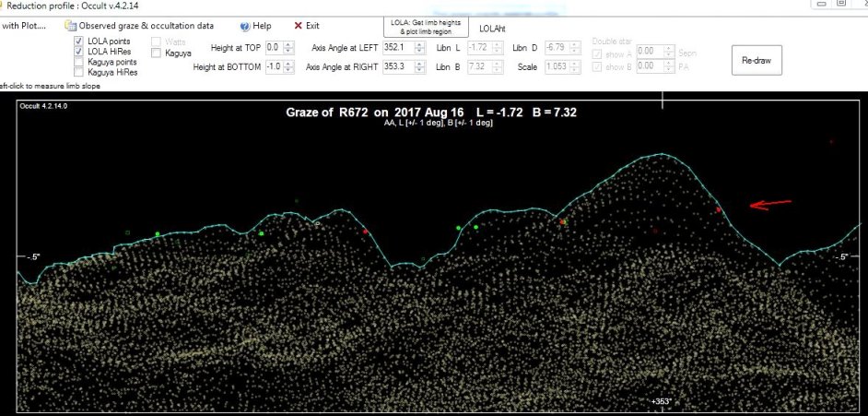This screenshot has height=416, width=868.
Task: Adjust the Height at BOTTOM spinner arrows
Action: [289, 67]
